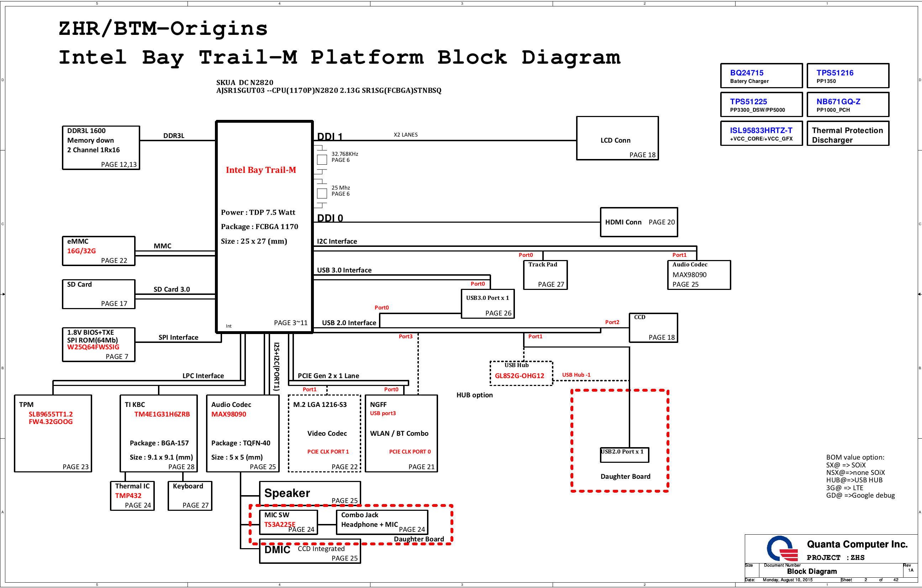Select the Thermal Protection Discharger block
The image size is (922, 588).
click(848, 134)
